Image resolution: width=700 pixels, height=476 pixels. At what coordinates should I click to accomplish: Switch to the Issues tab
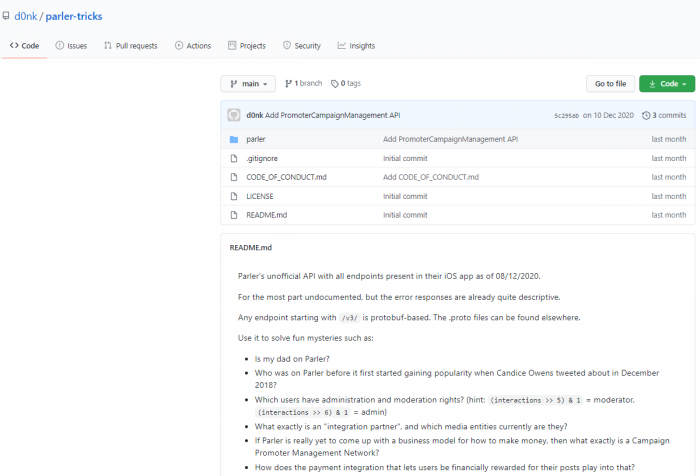pyautogui.click(x=71, y=46)
